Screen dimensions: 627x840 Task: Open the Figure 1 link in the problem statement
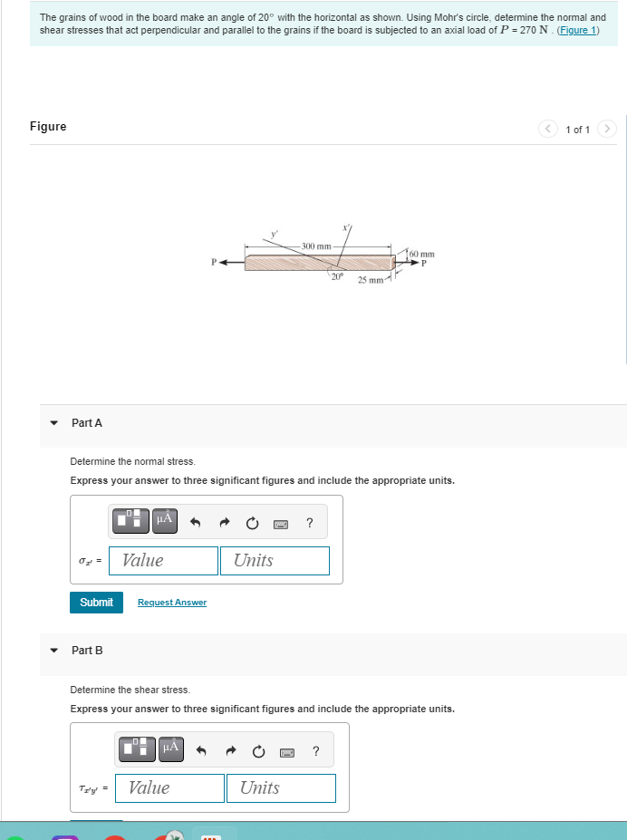coord(577,29)
